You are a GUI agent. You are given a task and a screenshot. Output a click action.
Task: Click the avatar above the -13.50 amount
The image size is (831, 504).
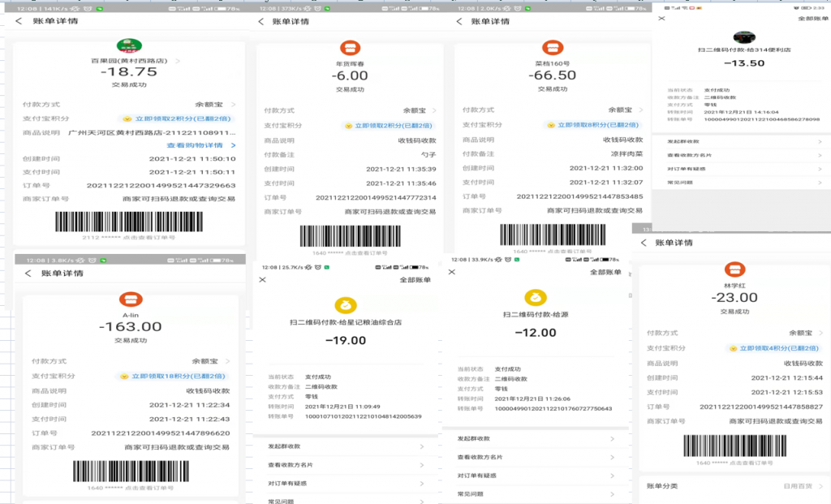coord(744,38)
